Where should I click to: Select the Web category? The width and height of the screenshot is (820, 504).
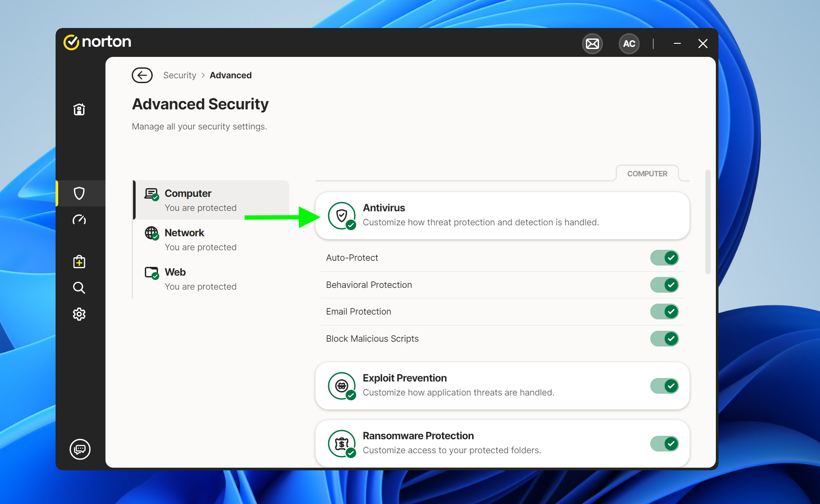(211, 279)
